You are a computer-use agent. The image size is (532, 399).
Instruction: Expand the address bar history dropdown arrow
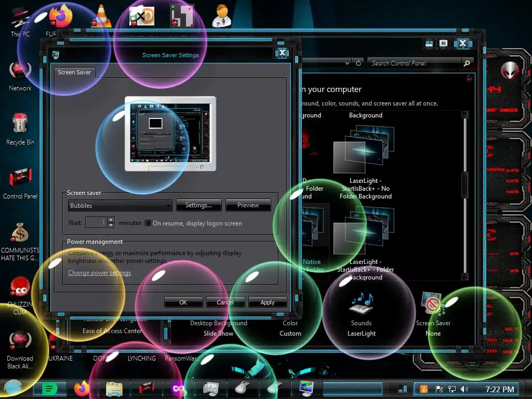(x=347, y=63)
